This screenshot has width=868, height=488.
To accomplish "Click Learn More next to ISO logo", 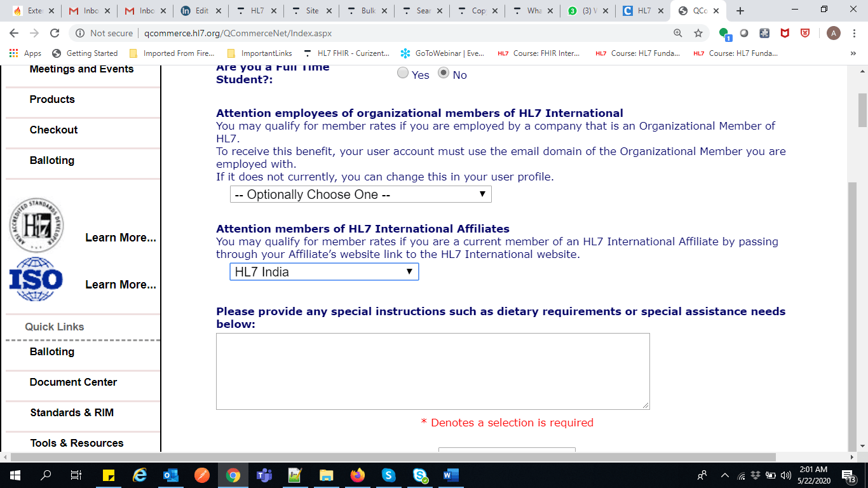I will tap(121, 285).
